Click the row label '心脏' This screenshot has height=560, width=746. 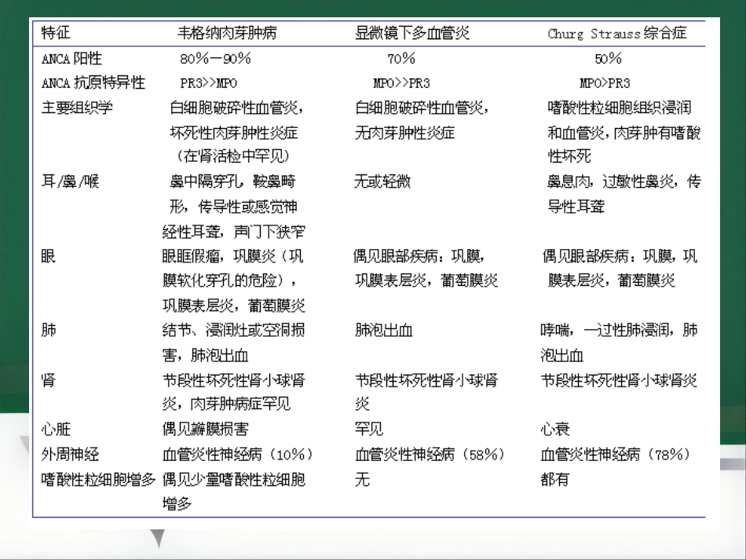[x=56, y=429]
